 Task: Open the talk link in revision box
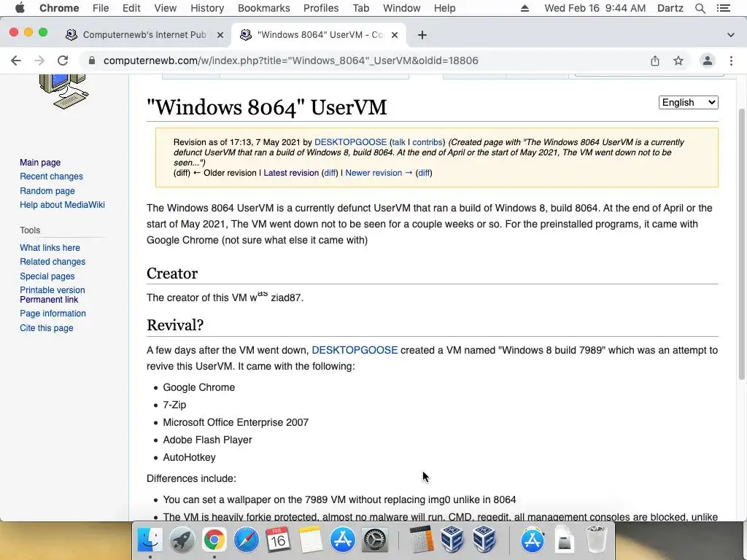click(x=398, y=142)
